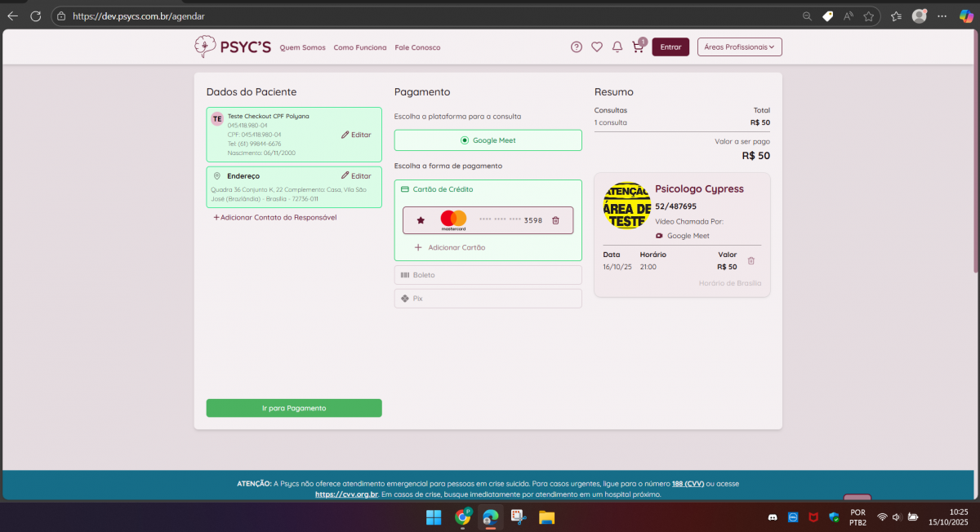
Task: Open the help question mark icon
Action: coord(577,47)
